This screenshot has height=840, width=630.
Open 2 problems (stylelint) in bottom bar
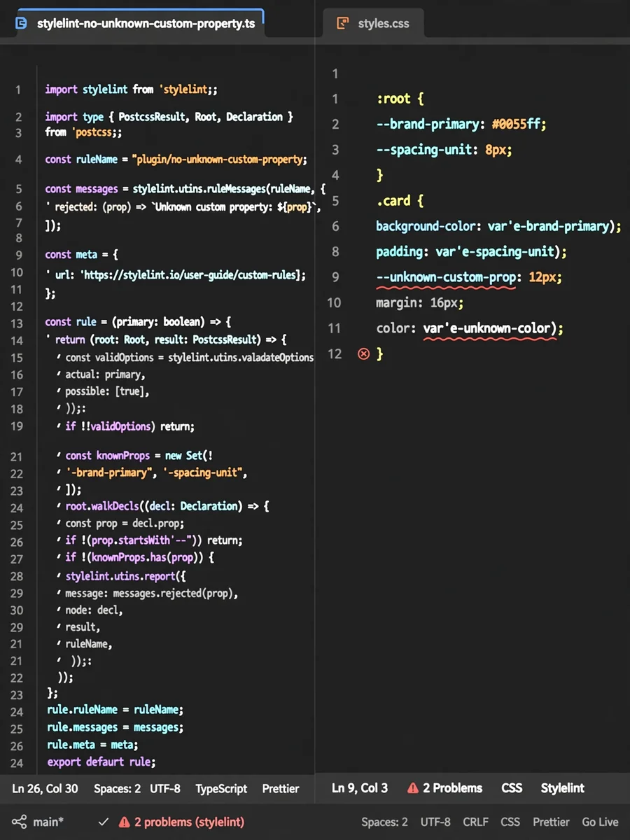[189, 822]
